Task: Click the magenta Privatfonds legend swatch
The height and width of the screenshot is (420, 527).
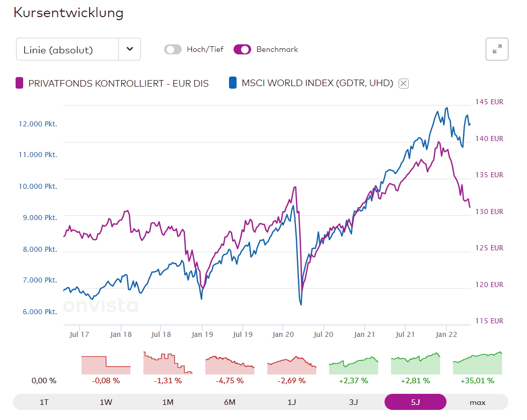Action: click(20, 83)
